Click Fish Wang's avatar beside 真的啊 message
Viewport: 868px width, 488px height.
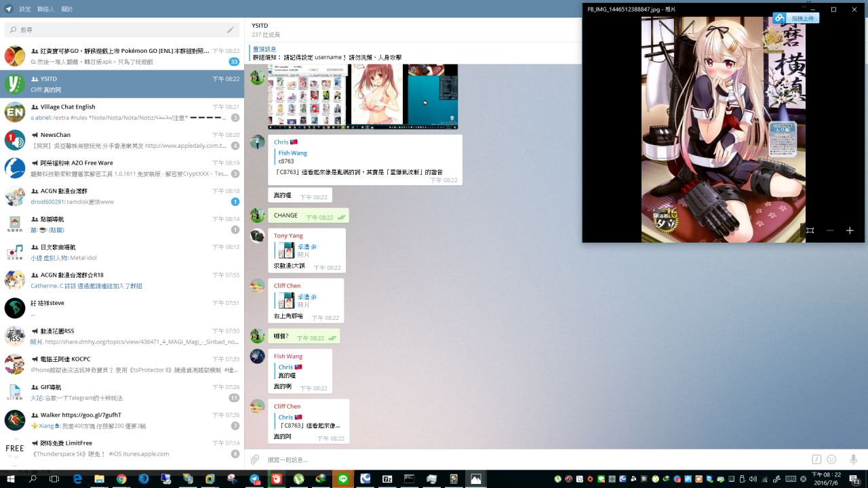[x=257, y=357]
